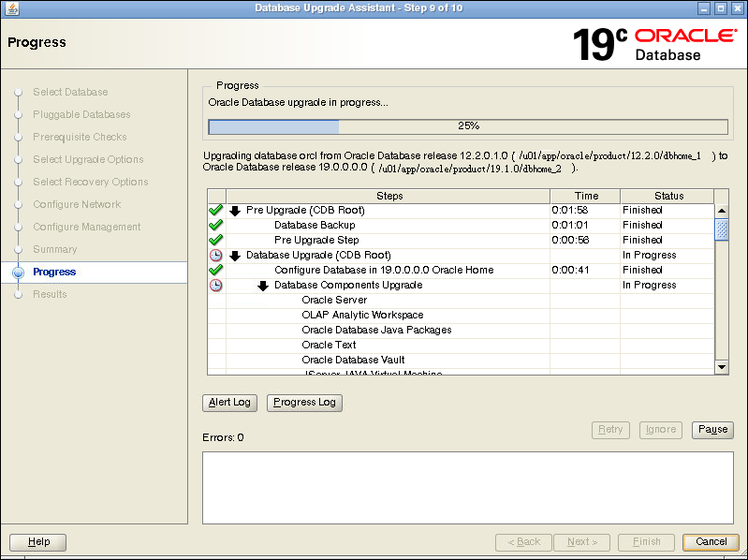Collapse the Pre Upgrade (CDB Root) arrow
This screenshot has width=748, height=560.
[x=235, y=211]
